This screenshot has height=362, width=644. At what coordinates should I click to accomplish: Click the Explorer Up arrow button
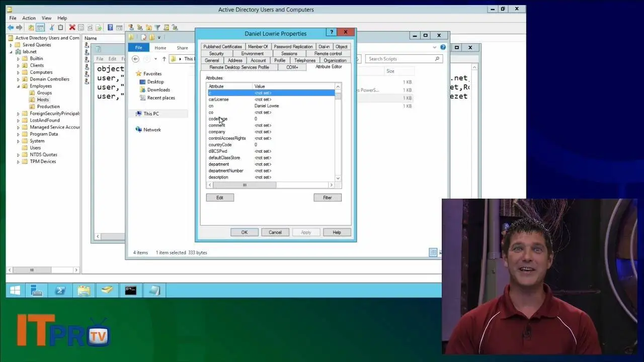164,59
